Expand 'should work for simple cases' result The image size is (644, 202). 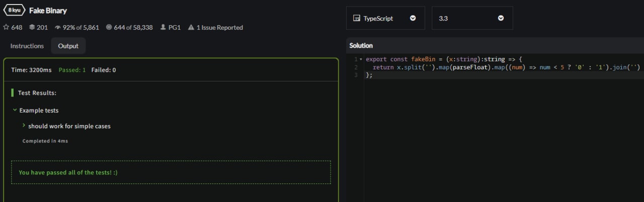pos(24,126)
